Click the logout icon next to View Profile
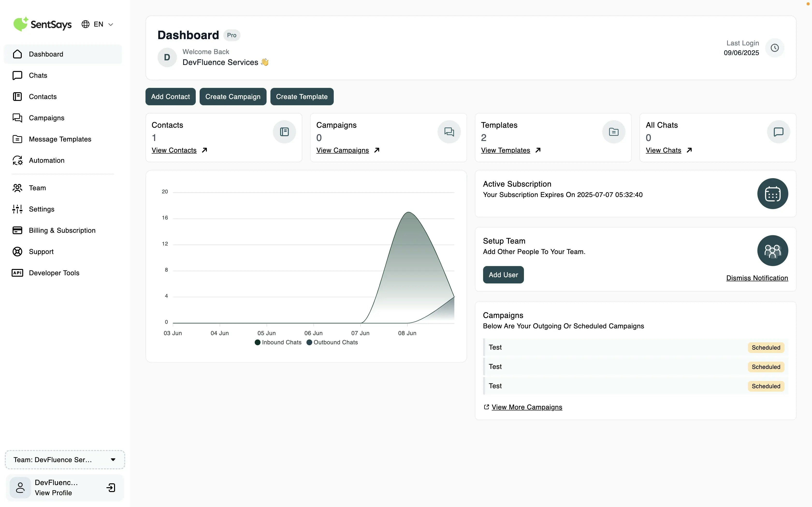The width and height of the screenshot is (812, 507). [x=111, y=487]
